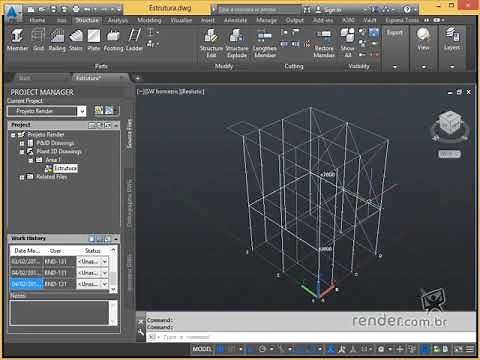Click the Plot printer icon in quick access toolbar
This screenshot has width=480, height=360.
76,10
